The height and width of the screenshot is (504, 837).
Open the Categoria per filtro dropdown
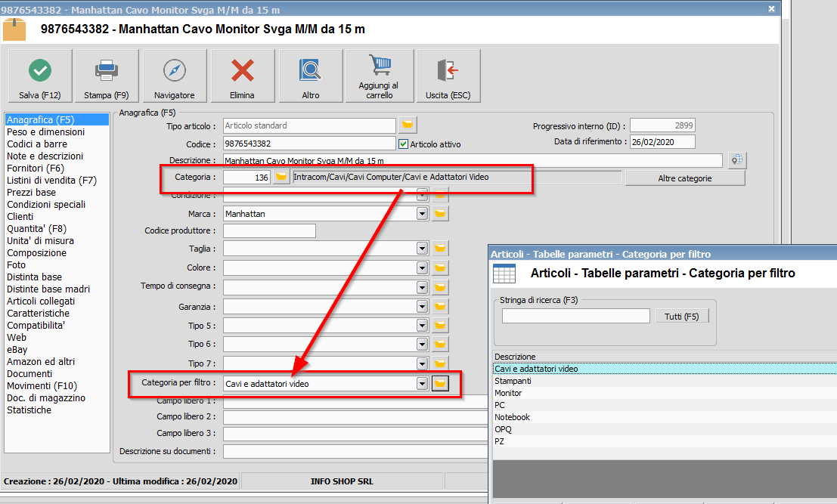(x=423, y=384)
